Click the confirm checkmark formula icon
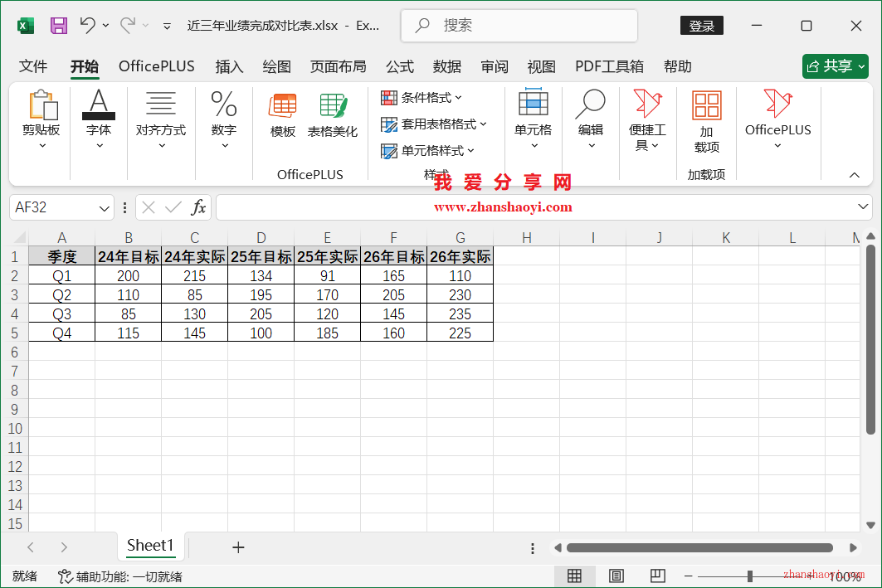This screenshot has height=588, width=882. coord(173,207)
